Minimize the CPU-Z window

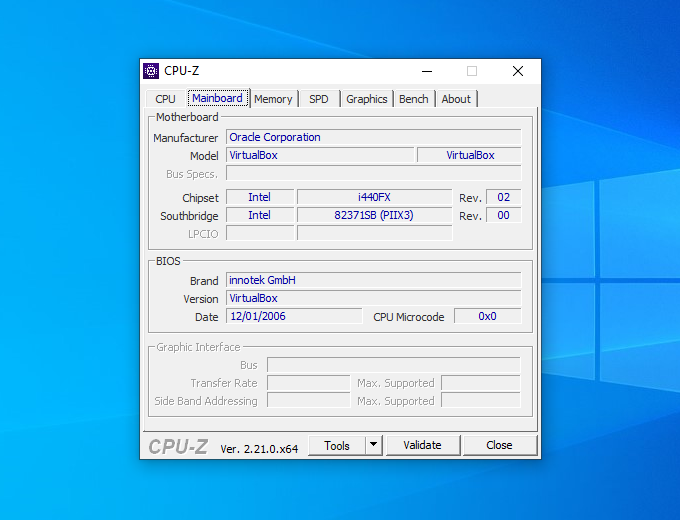[427, 71]
